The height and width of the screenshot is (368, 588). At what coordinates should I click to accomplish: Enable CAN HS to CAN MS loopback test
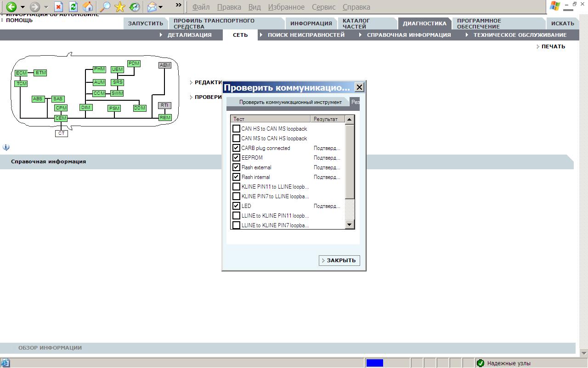pyautogui.click(x=236, y=129)
